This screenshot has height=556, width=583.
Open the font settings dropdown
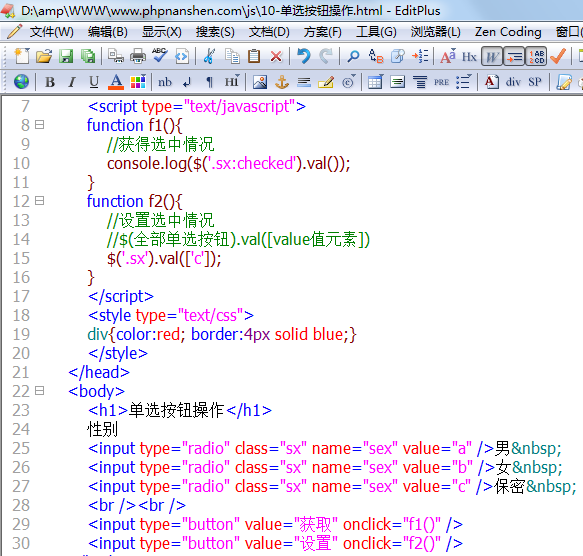(x=448, y=57)
